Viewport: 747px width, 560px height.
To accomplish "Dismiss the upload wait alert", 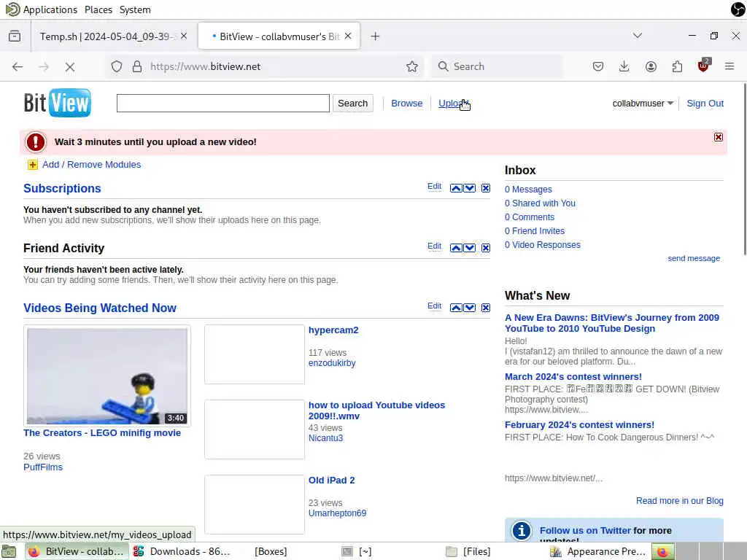I will click(x=719, y=137).
